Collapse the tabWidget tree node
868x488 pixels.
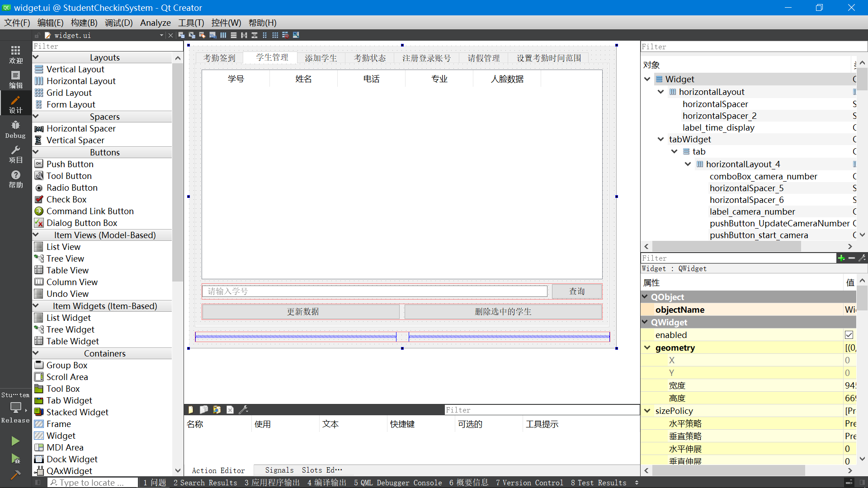660,139
